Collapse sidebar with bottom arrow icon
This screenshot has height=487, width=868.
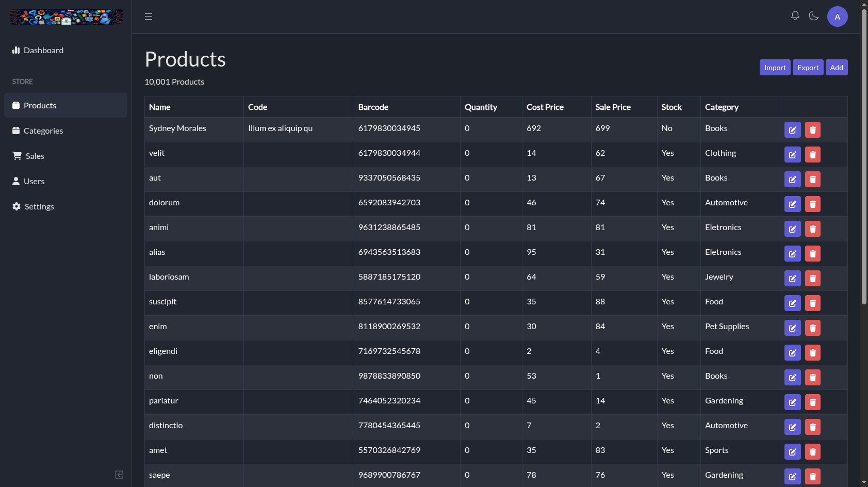click(x=119, y=475)
